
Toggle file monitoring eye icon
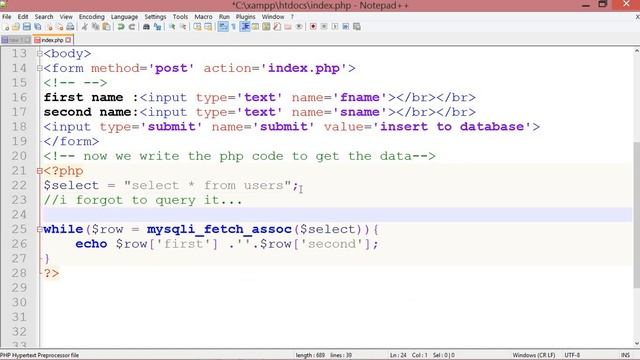coord(299,27)
